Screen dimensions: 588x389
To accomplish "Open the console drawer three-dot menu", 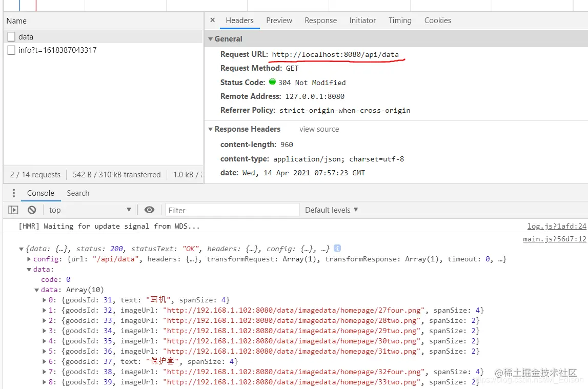I will click(14, 193).
